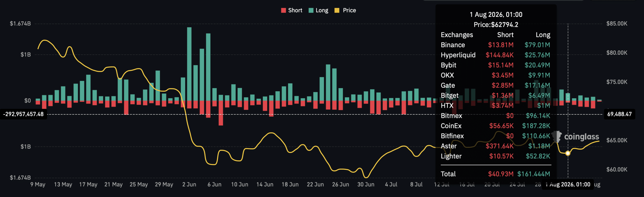Select the Gate row label
This screenshot has height=197, width=644.
(x=448, y=85)
